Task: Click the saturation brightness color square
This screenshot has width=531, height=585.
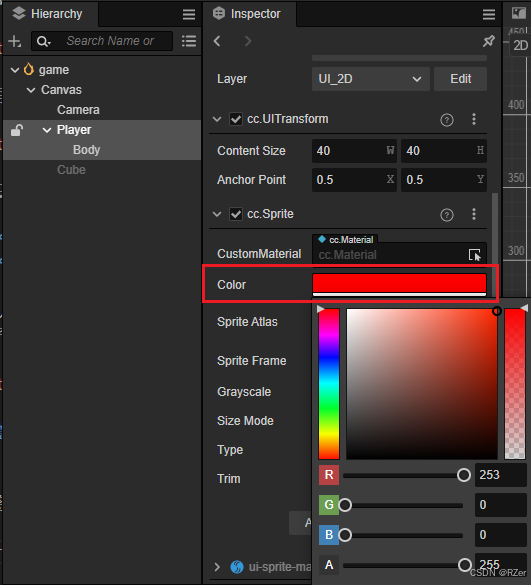Action: [422, 384]
